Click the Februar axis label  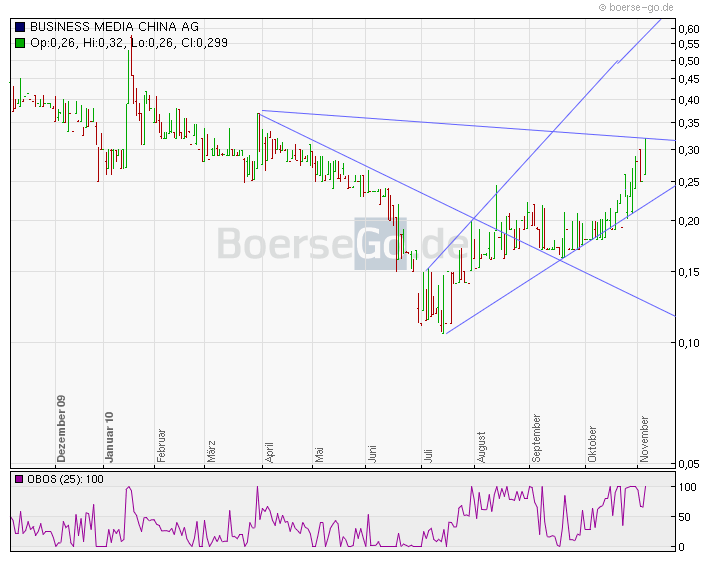[161, 446]
